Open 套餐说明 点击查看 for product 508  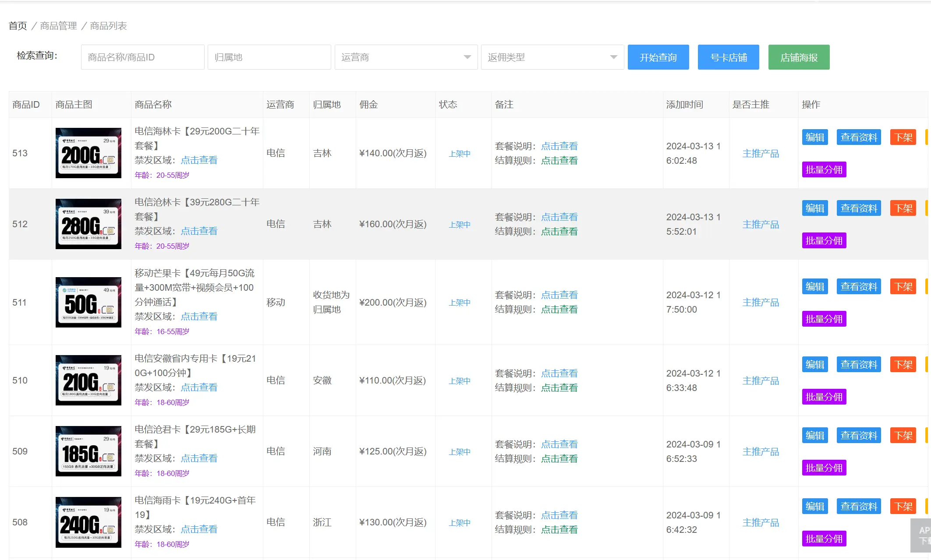click(559, 515)
